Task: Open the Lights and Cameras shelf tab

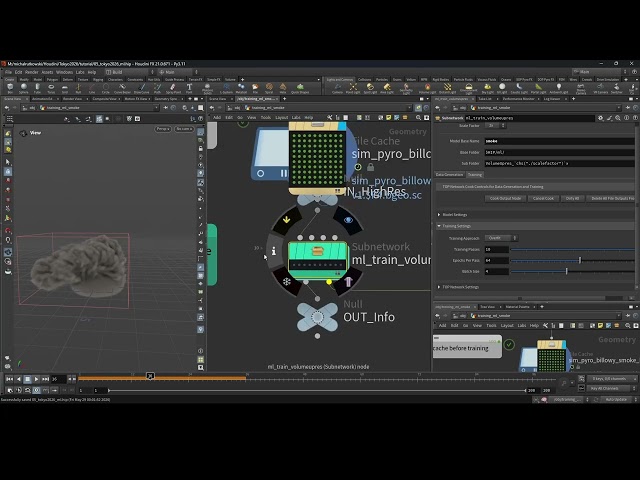Action: (x=340, y=79)
